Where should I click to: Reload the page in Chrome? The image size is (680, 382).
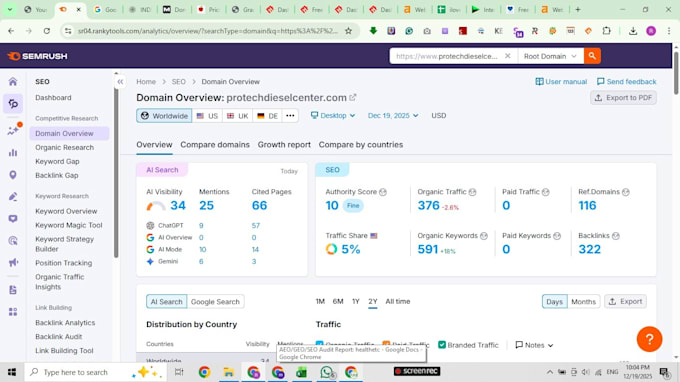click(x=46, y=31)
